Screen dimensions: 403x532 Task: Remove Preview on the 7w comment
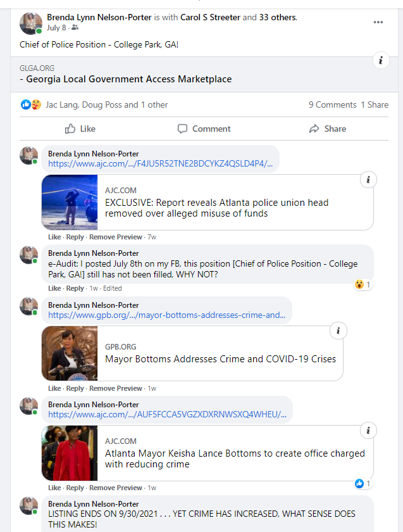point(116,237)
